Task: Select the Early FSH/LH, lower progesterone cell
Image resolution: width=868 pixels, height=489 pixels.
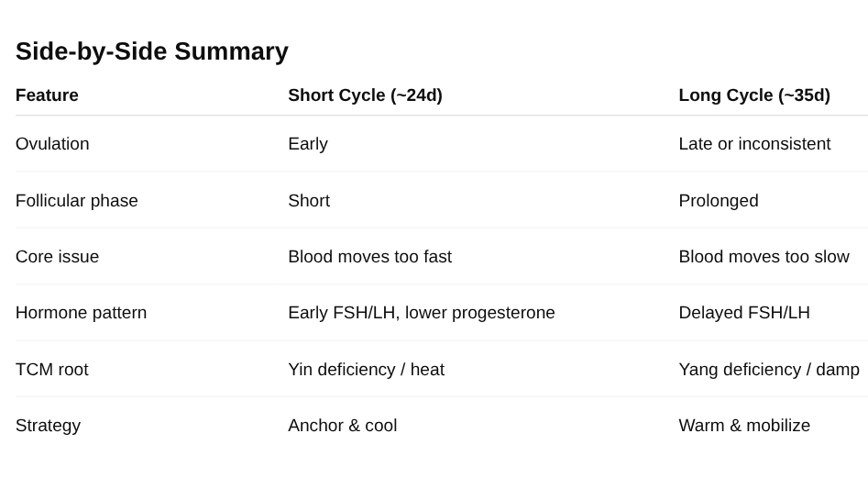Action: coord(422,313)
